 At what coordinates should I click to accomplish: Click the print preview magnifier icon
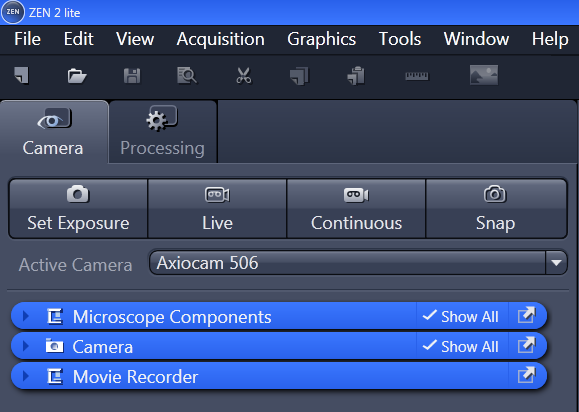[x=187, y=76]
